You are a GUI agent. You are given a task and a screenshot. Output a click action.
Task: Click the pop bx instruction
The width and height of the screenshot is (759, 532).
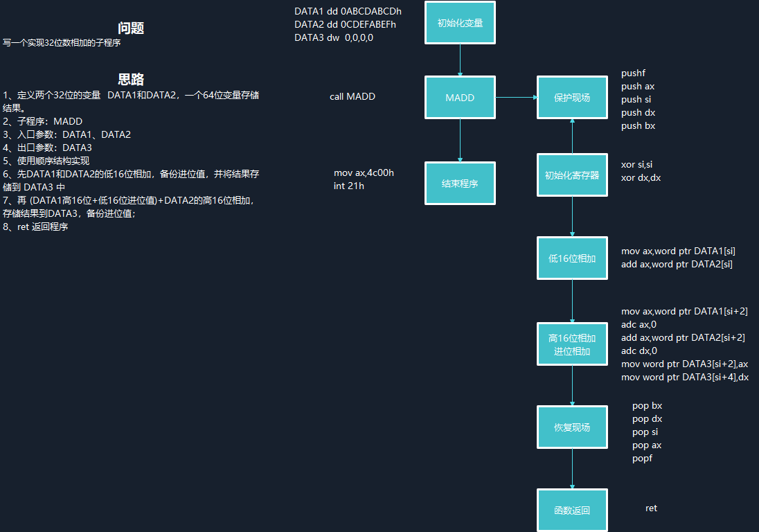point(648,406)
